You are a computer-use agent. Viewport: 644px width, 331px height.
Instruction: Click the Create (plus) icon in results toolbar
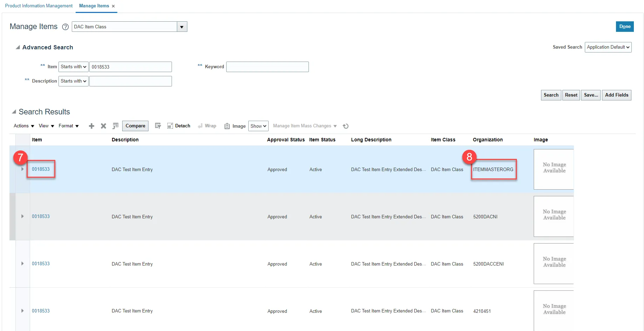click(x=91, y=126)
